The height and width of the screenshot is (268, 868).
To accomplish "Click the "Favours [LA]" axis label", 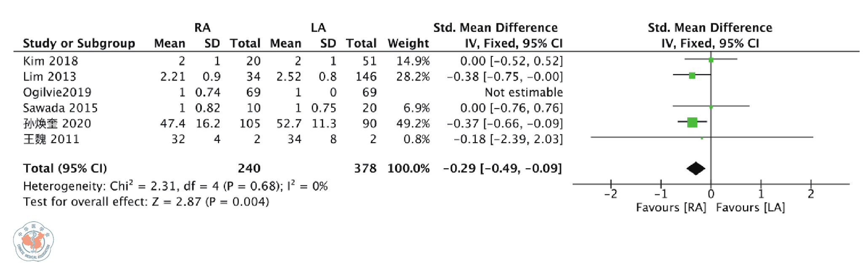I will pos(750,207).
